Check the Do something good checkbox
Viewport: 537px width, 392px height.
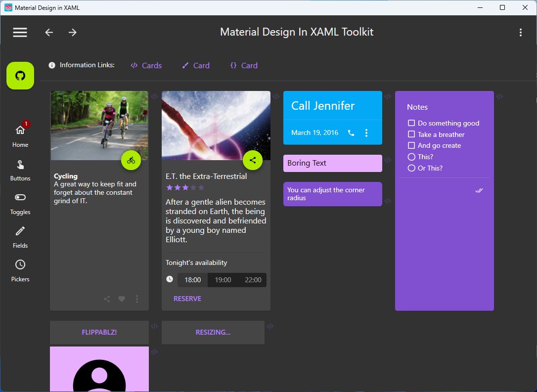point(411,123)
